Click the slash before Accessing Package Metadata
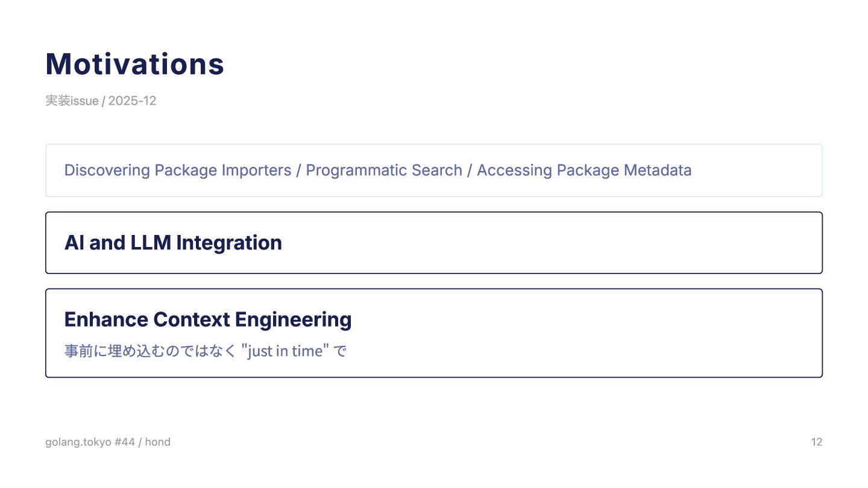The width and height of the screenshot is (868, 488). (x=470, y=170)
